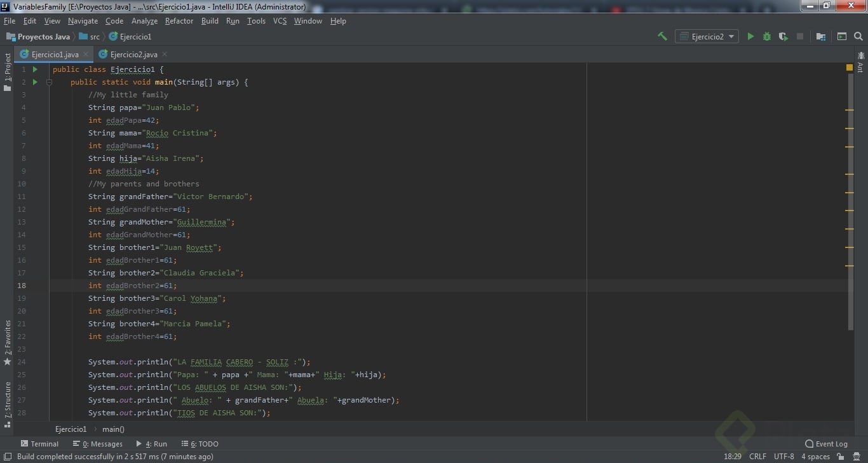
Task: Toggle tool window bars in bottom-left corner
Action: coord(7,457)
